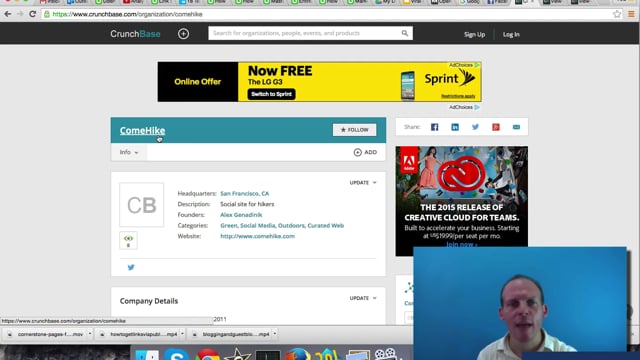Click the browser back arrow

(x=7, y=14)
